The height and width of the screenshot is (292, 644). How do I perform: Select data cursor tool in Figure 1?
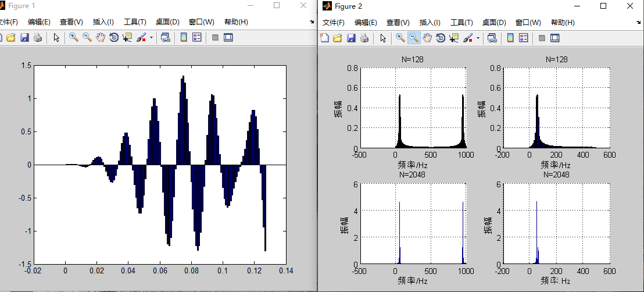[127, 38]
